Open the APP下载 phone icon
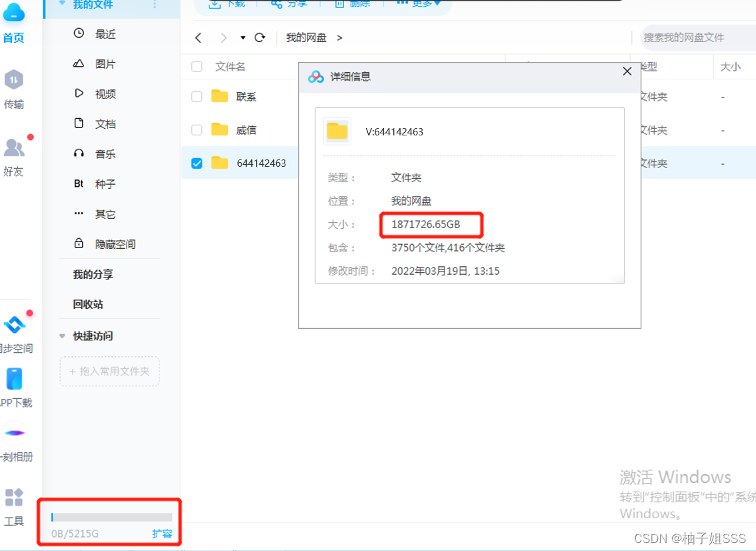Image resolution: width=756 pixels, height=551 pixels. point(15,379)
